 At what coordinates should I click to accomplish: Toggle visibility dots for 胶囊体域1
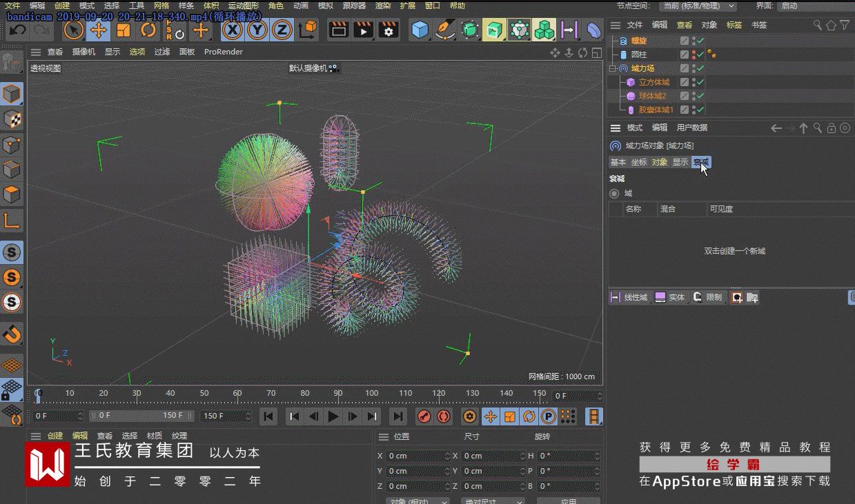click(694, 110)
